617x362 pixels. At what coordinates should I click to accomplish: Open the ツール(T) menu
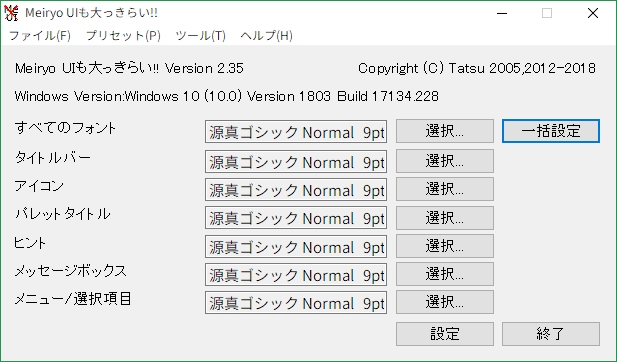[x=201, y=36]
